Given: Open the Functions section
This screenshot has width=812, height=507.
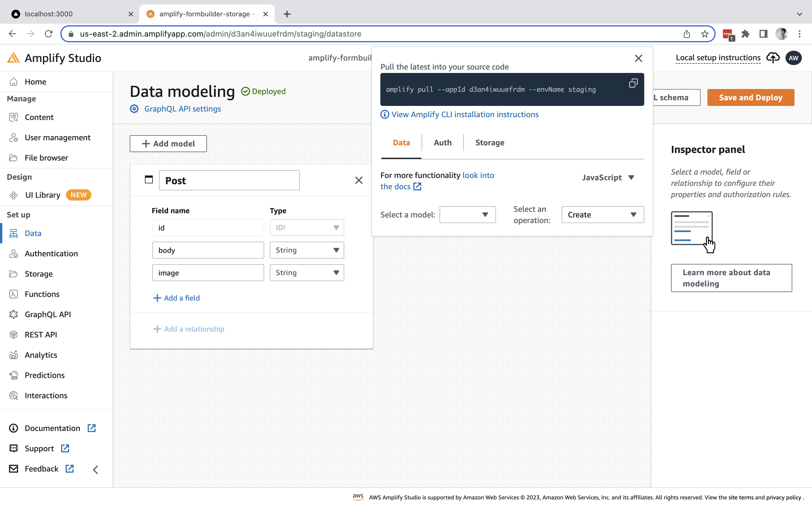Looking at the screenshot, I should click(x=42, y=294).
